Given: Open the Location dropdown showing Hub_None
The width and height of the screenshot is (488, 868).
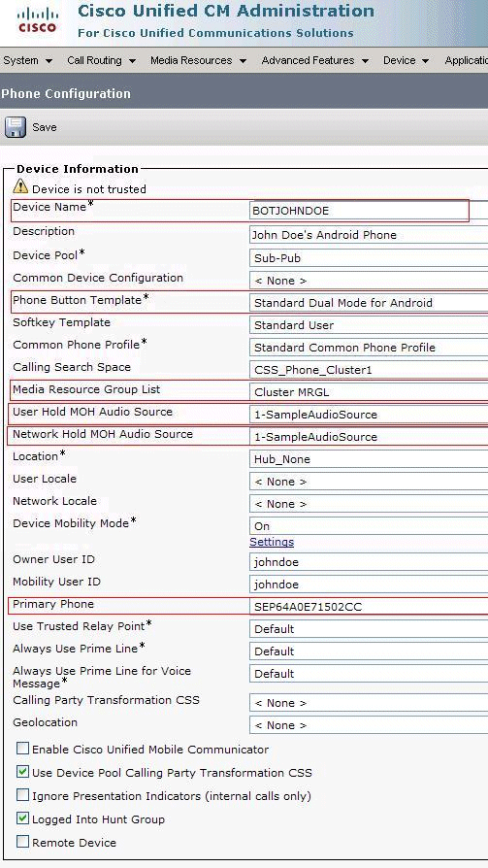Looking at the screenshot, I should (369, 459).
